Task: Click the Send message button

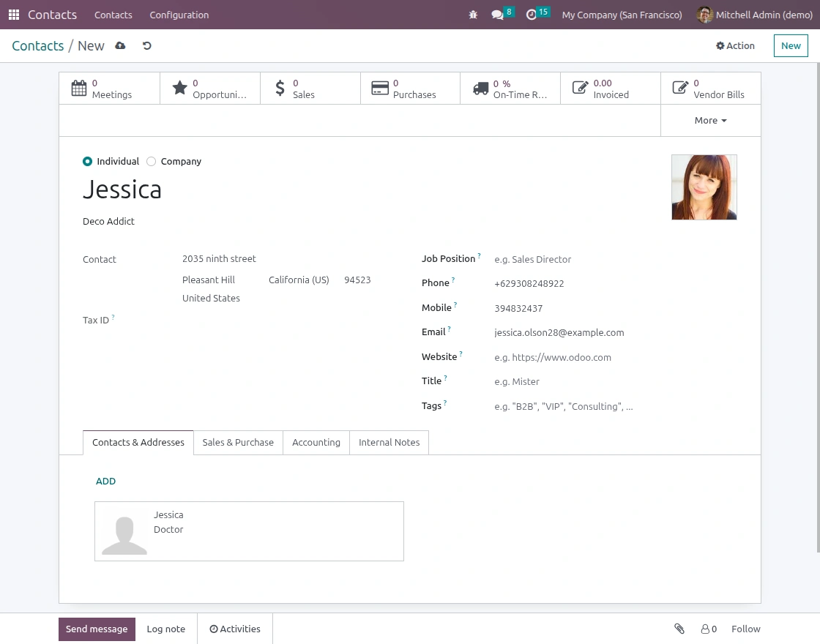Action: coord(97,629)
